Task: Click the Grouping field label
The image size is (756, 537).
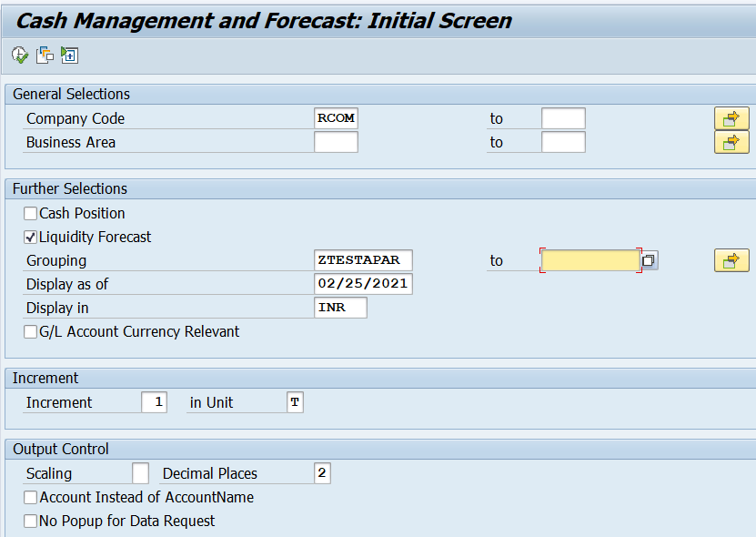Action: [56, 260]
